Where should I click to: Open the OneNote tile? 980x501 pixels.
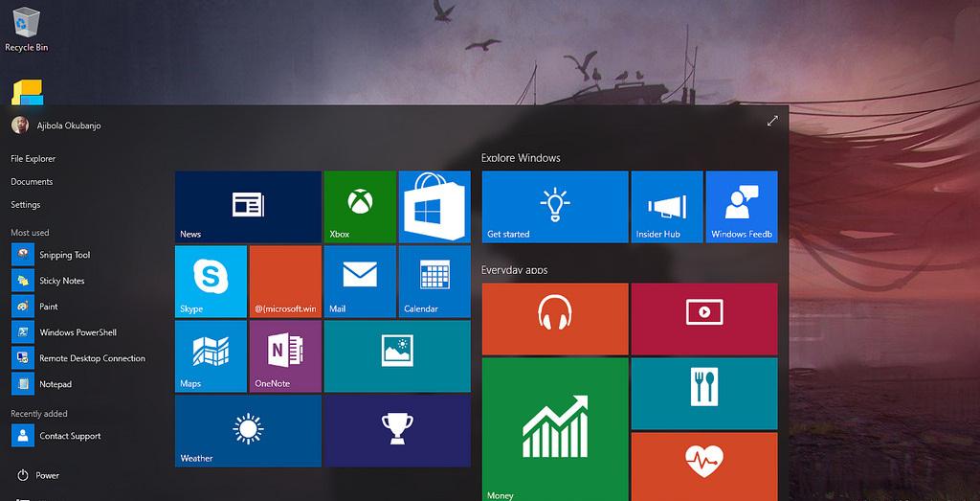pyautogui.click(x=285, y=355)
